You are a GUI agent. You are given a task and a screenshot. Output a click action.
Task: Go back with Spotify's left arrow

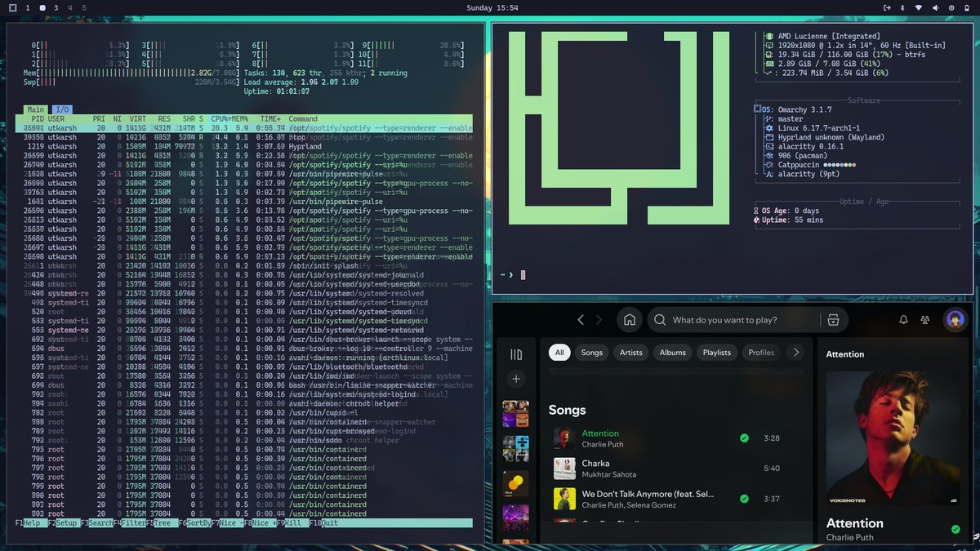coord(581,320)
